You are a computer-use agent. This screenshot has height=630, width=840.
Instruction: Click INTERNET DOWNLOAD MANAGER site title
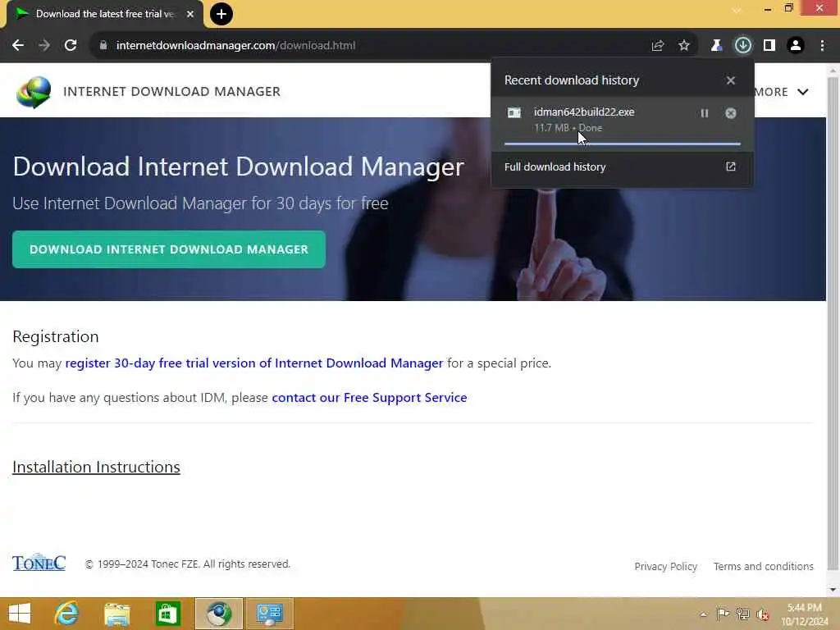tap(172, 92)
